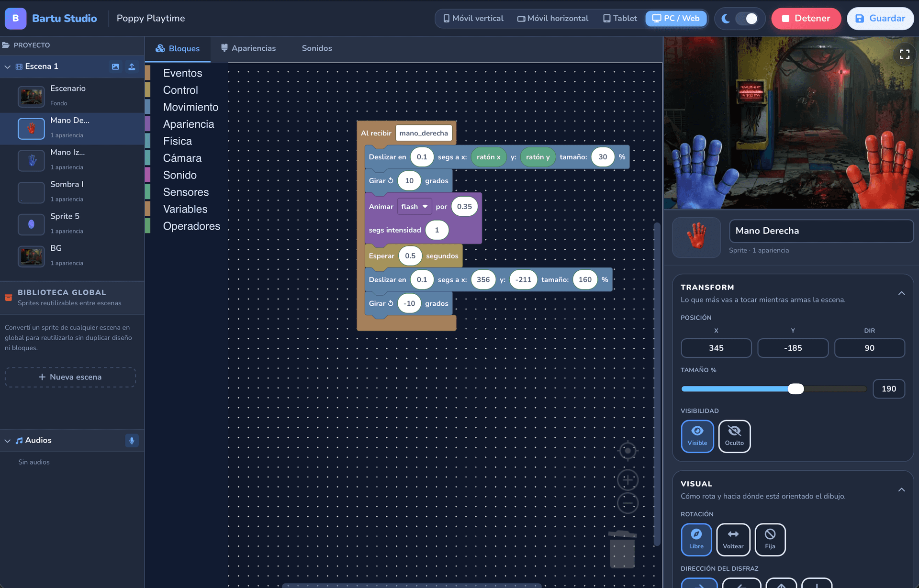Viewport: 919px width, 588px height.
Task: Click the Nueva escena button
Action: (x=70, y=377)
